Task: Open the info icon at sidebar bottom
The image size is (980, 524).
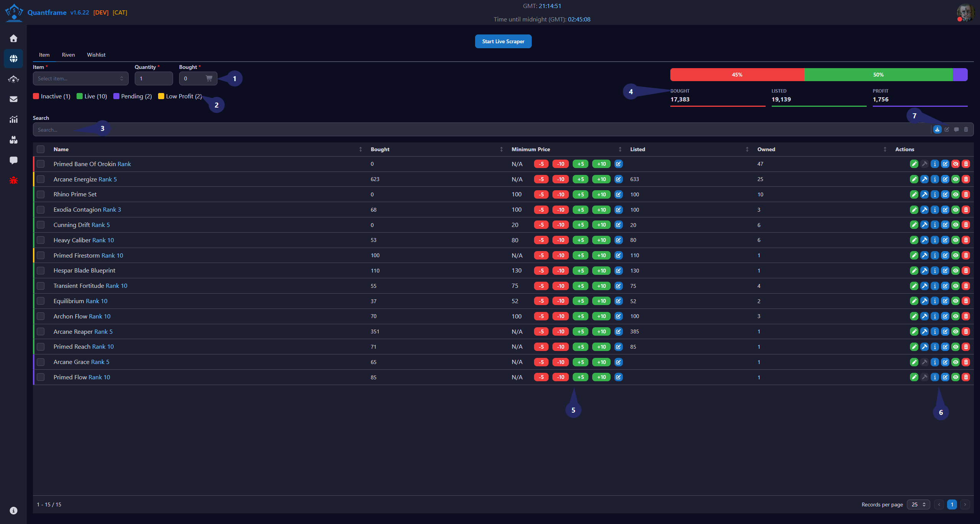Action: 13,511
